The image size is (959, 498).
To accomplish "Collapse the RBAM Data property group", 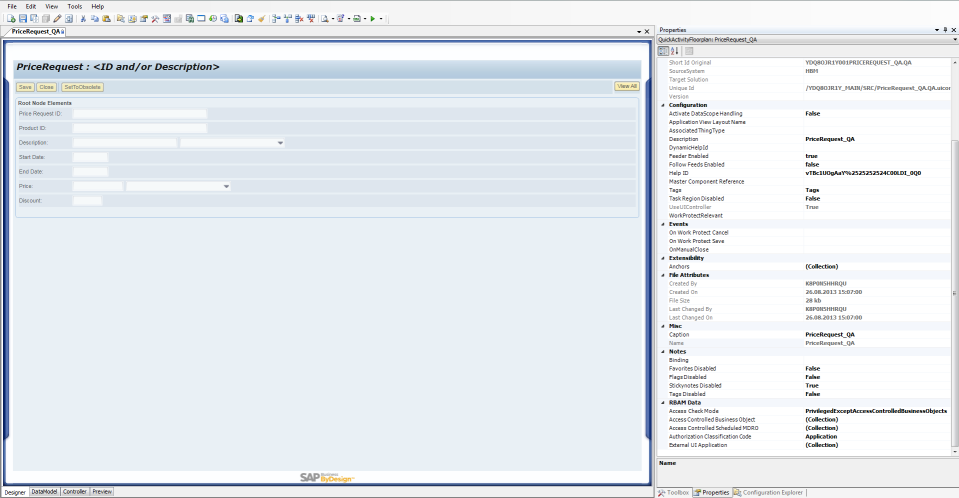I will pyautogui.click(x=663, y=403).
